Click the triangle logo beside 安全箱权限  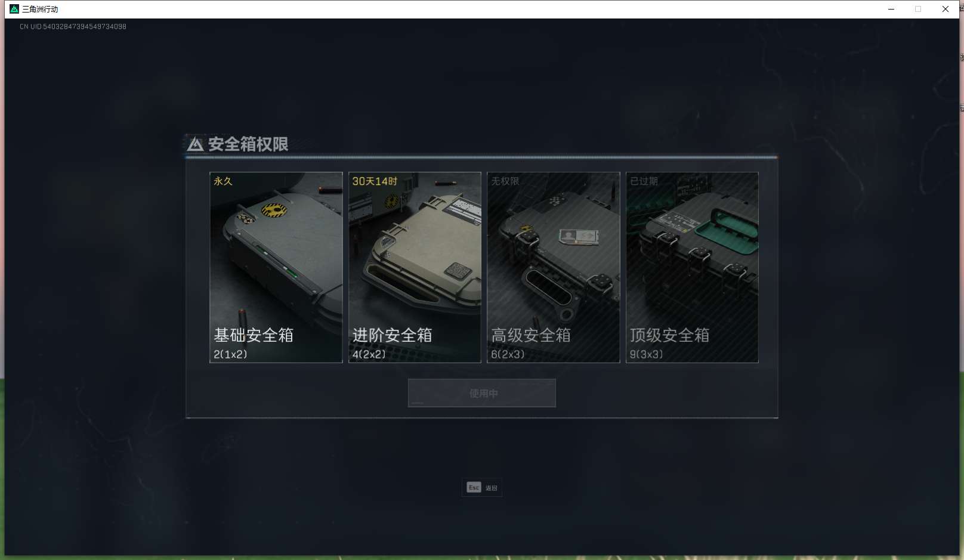[x=196, y=144]
